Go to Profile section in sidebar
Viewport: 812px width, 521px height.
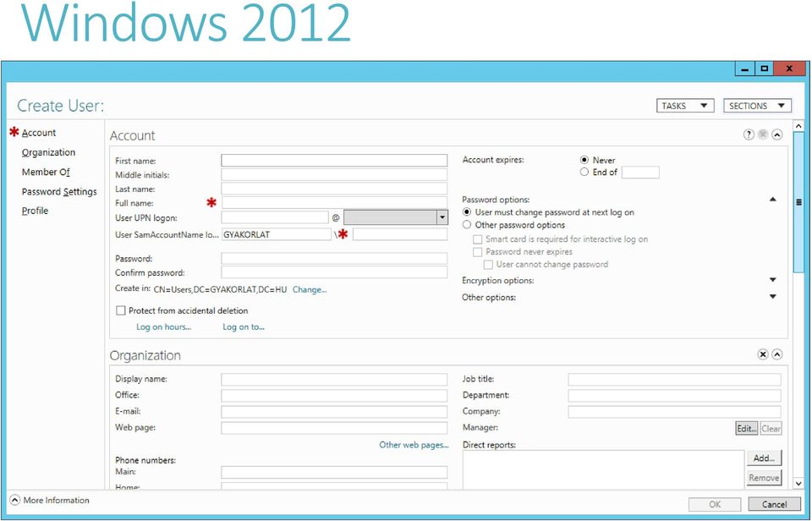click(x=35, y=211)
